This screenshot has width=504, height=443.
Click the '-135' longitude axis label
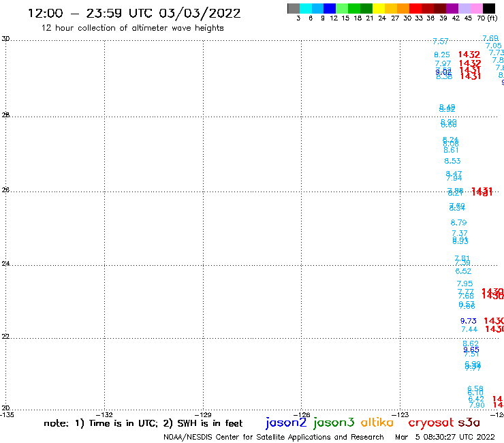click(x=7, y=415)
